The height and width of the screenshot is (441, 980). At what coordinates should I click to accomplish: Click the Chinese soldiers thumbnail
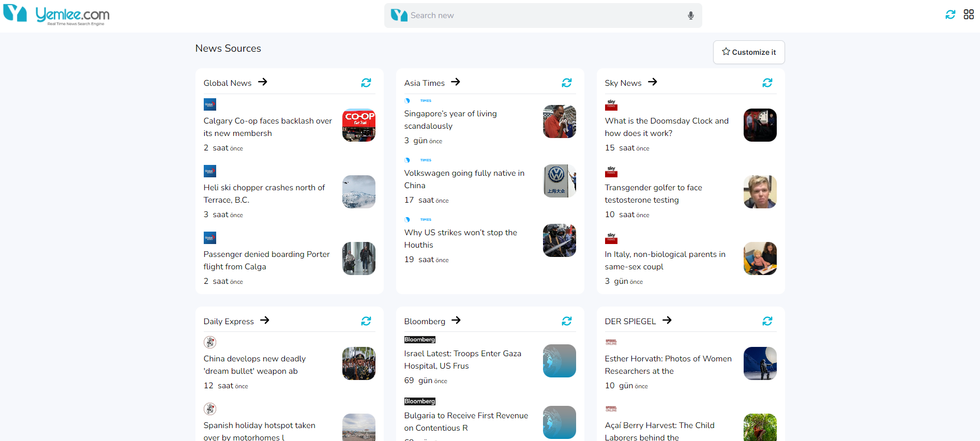359,363
